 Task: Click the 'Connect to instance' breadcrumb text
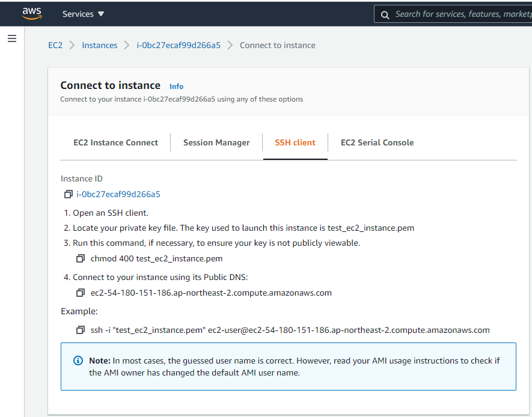pos(278,46)
